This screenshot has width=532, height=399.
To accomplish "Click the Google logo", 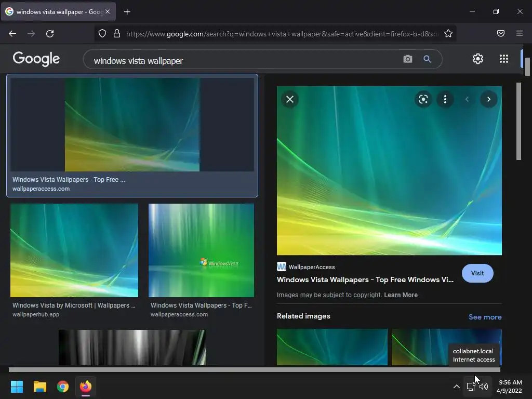I will point(36,59).
